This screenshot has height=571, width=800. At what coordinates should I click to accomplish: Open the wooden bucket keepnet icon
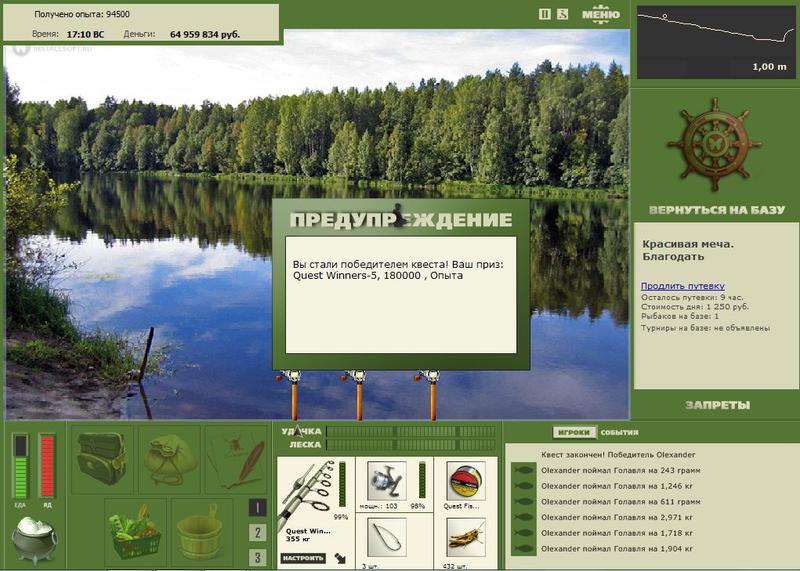pos(202,533)
